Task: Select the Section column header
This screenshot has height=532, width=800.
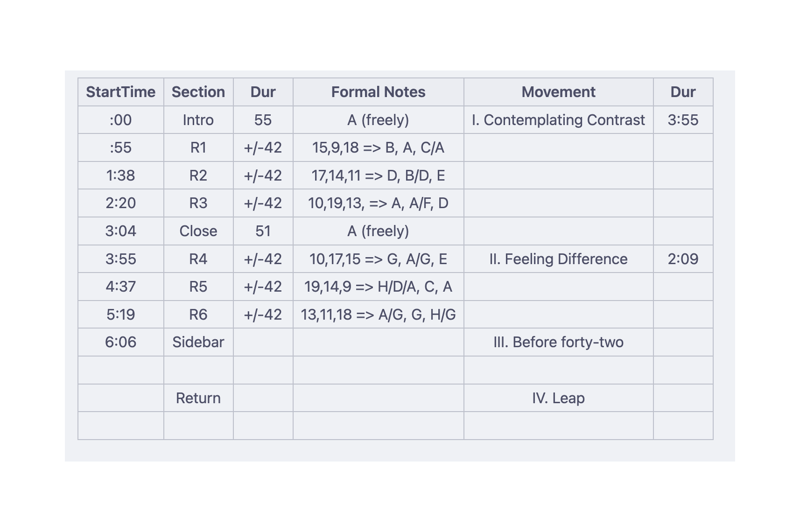Action: pyautogui.click(x=198, y=92)
